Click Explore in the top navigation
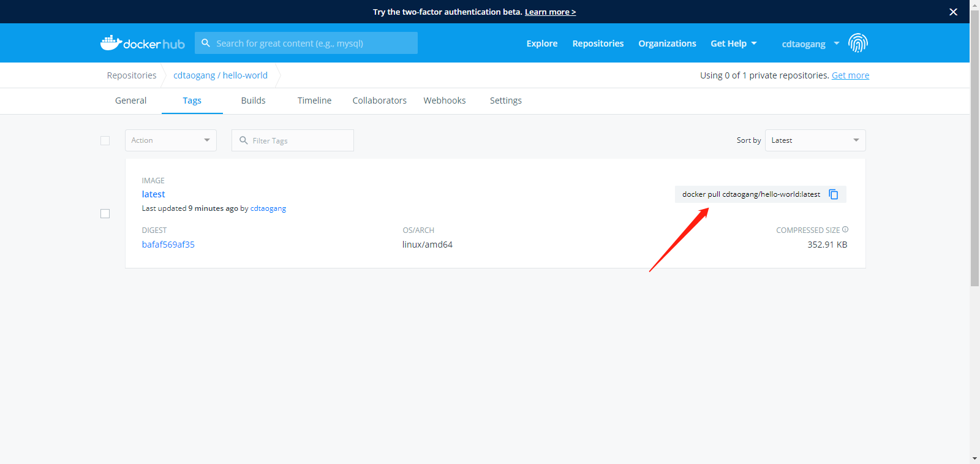 click(x=542, y=44)
